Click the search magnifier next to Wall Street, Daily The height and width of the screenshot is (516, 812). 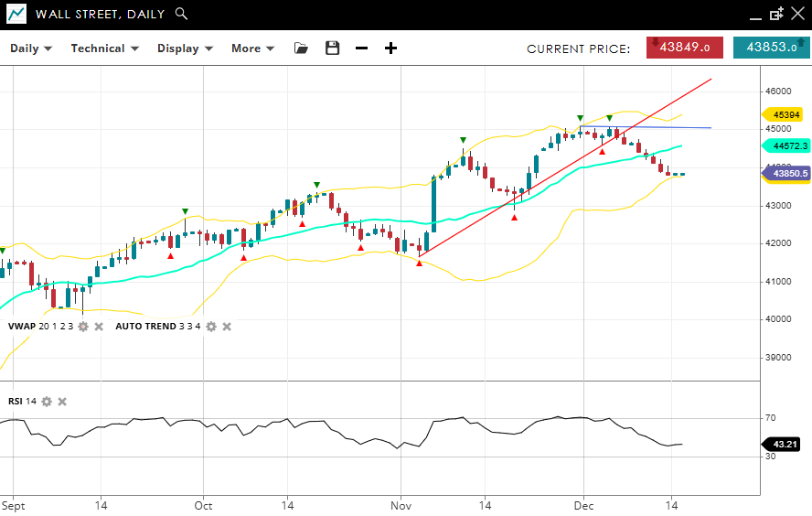coord(181,14)
